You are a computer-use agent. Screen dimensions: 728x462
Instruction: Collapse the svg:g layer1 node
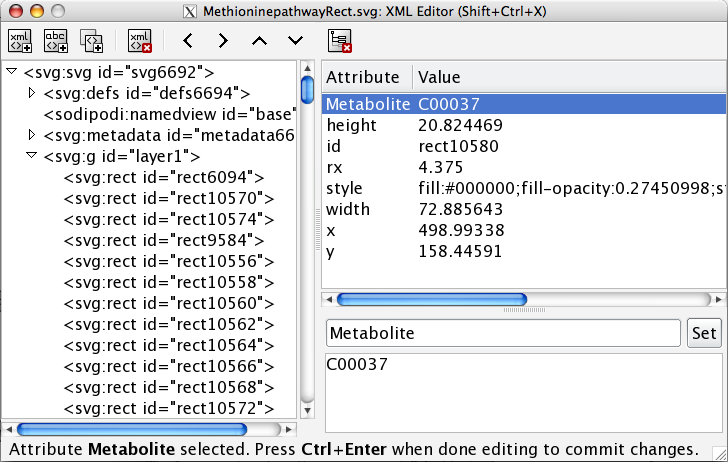coord(32,155)
